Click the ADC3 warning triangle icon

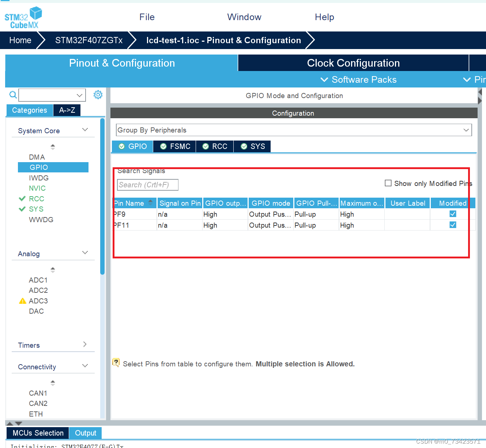22,301
